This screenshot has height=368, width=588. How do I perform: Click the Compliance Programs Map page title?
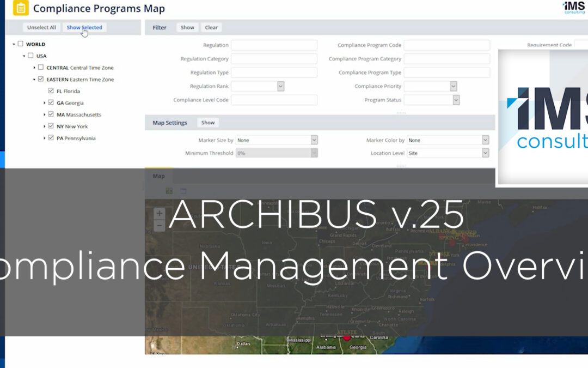click(99, 8)
